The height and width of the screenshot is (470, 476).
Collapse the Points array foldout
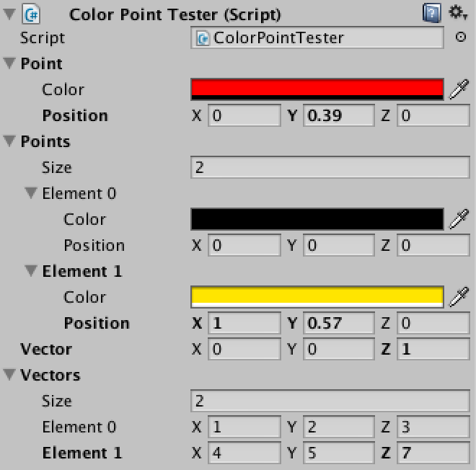point(9,141)
